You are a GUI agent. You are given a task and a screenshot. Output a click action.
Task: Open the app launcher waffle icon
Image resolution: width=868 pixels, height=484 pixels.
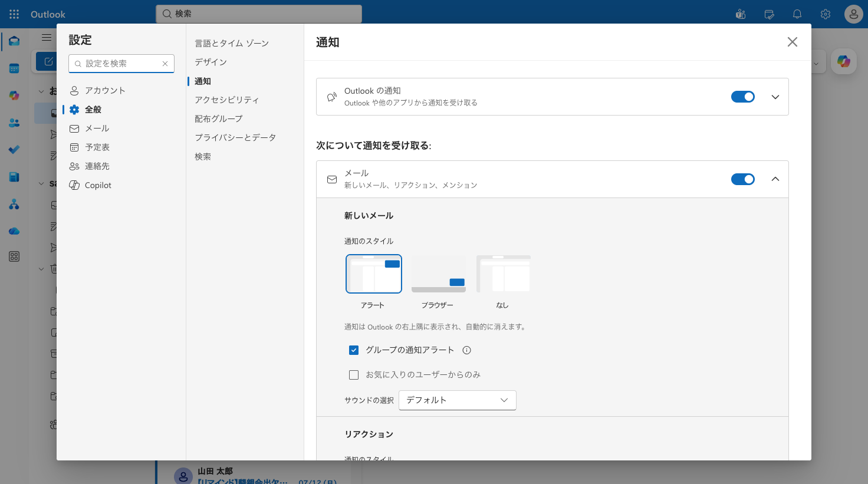coord(14,14)
